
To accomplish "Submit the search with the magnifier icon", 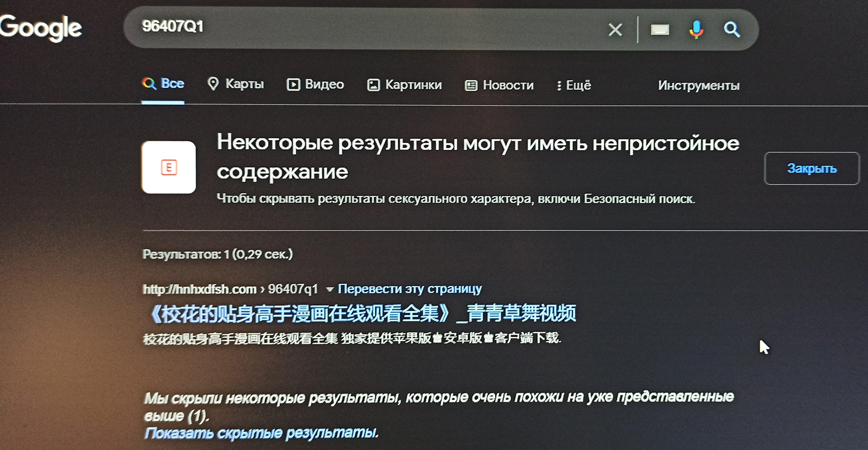I will pos(732,29).
